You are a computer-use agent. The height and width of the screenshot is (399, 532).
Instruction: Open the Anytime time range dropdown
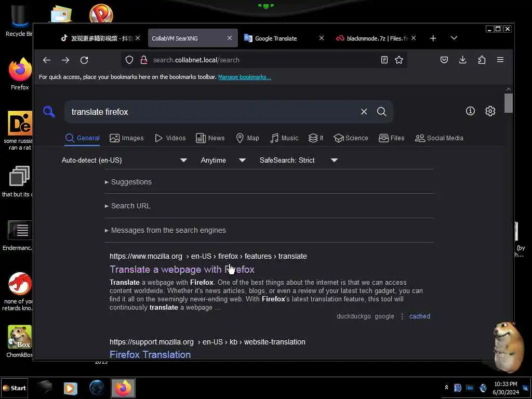point(223,160)
